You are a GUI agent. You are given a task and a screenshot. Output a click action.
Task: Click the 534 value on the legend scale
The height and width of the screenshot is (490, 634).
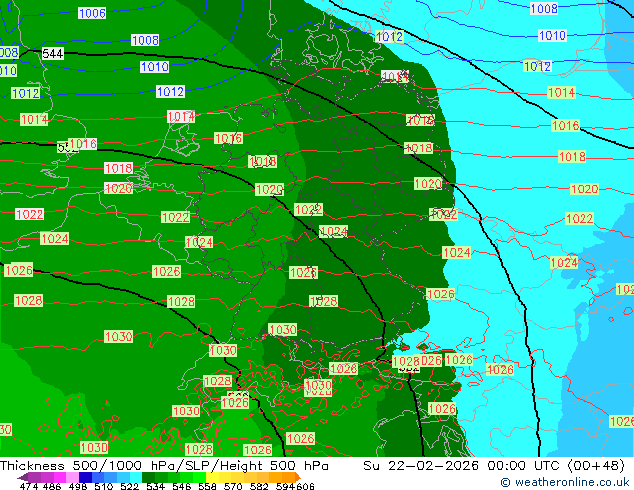(x=155, y=486)
